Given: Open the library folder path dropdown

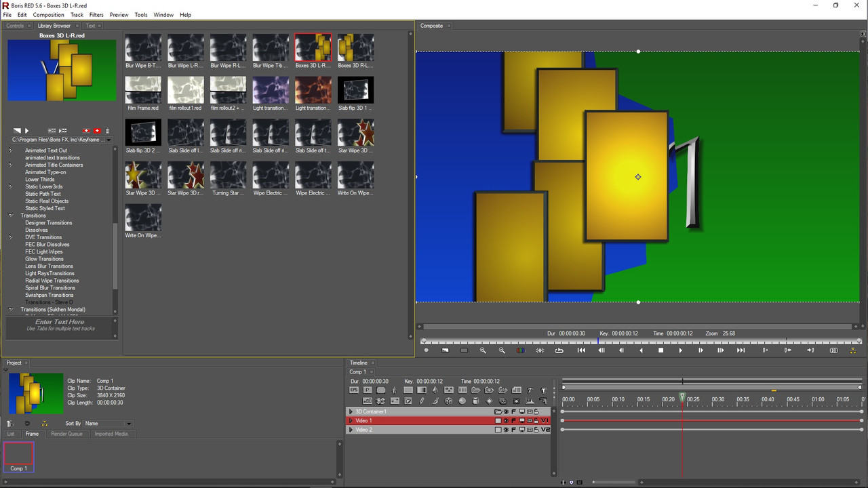Looking at the screenshot, I should coord(108,140).
